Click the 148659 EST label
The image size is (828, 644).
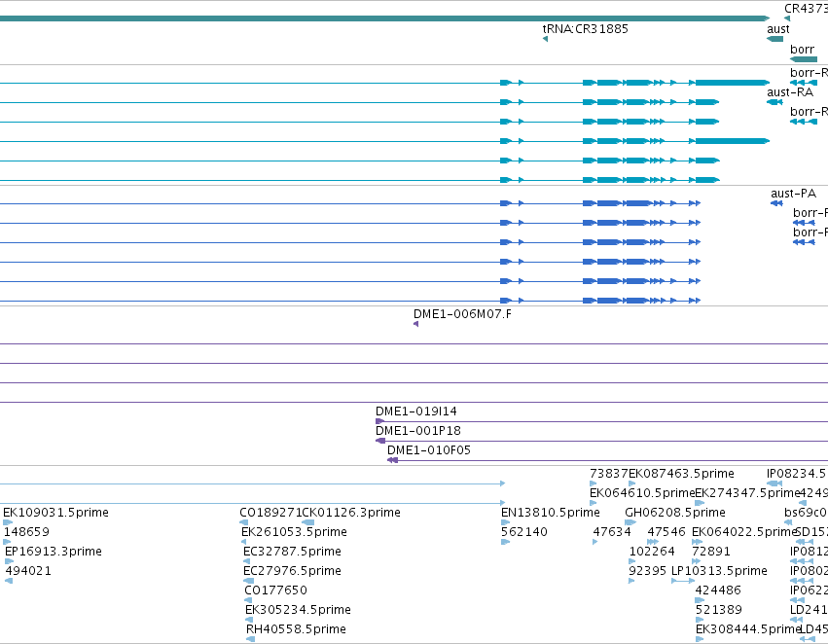point(26,532)
